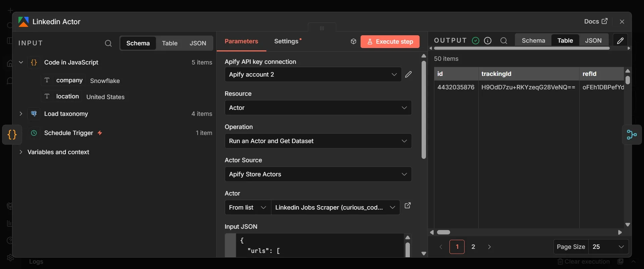Open the Linkedin Jobs Scraper actor dropdown

pyautogui.click(x=335, y=208)
